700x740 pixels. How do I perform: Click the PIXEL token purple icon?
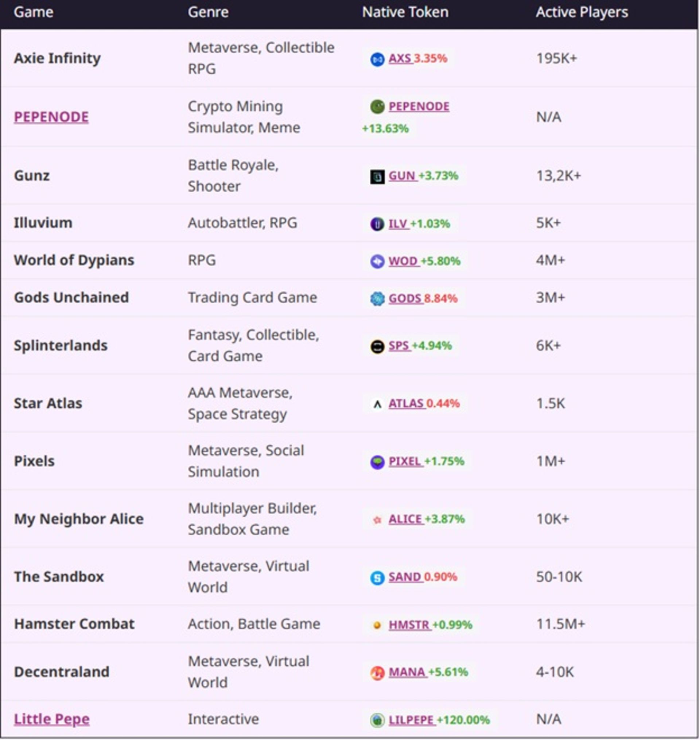click(377, 462)
